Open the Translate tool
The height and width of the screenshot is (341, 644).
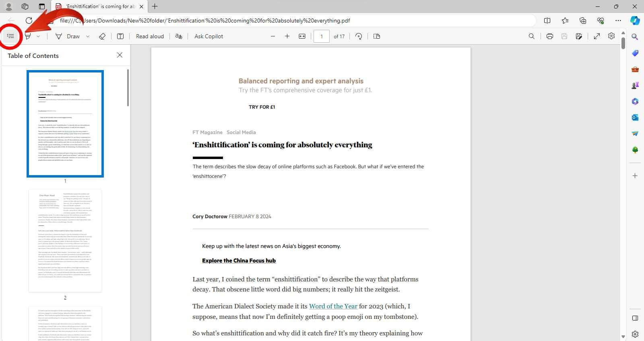pyautogui.click(x=179, y=36)
